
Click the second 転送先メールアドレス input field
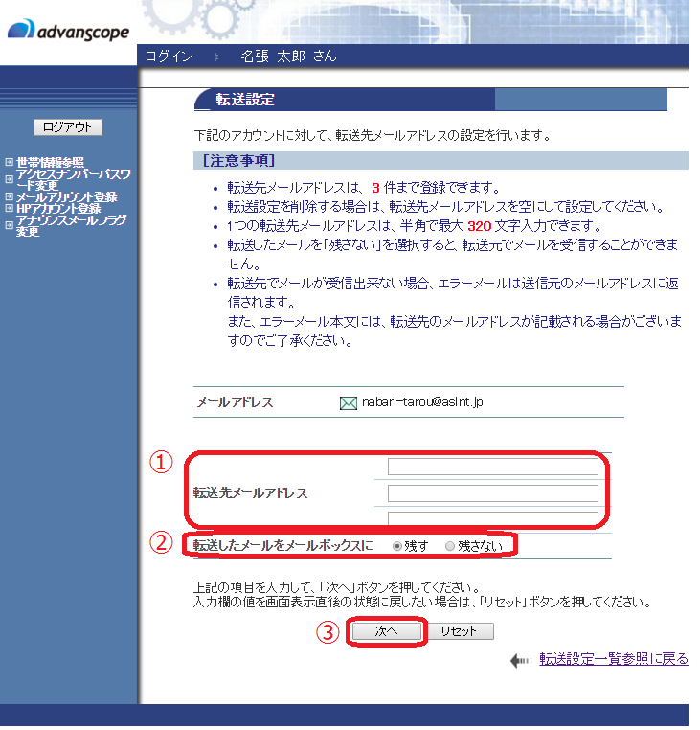pos(495,495)
